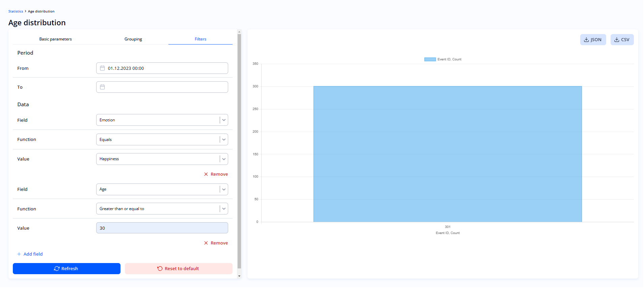Click Reset to default button
644x288 pixels.
point(179,269)
